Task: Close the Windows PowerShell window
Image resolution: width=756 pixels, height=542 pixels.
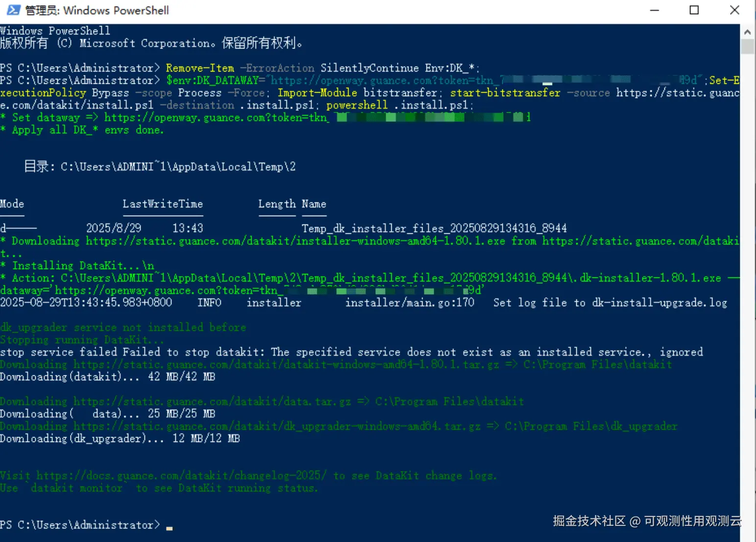Action: [x=734, y=10]
